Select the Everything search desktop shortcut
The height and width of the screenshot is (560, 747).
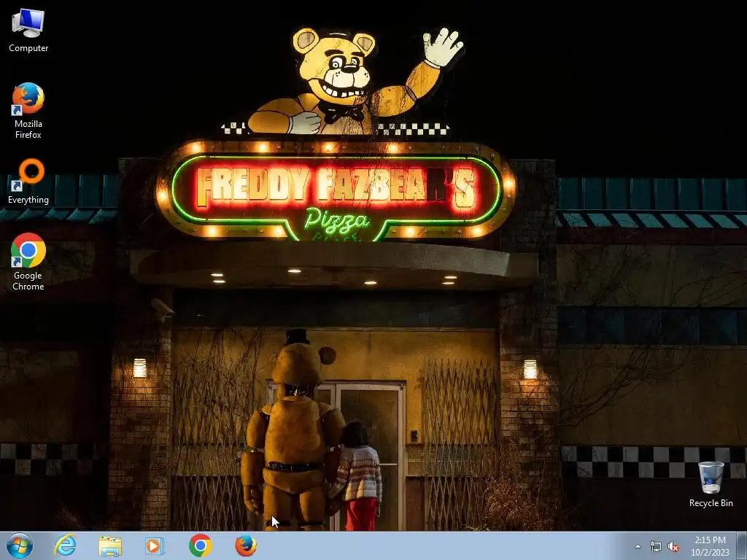point(28,182)
